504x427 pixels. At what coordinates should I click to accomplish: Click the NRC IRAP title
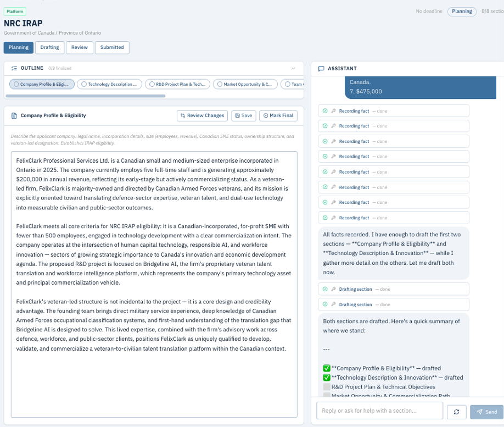pyautogui.click(x=23, y=23)
